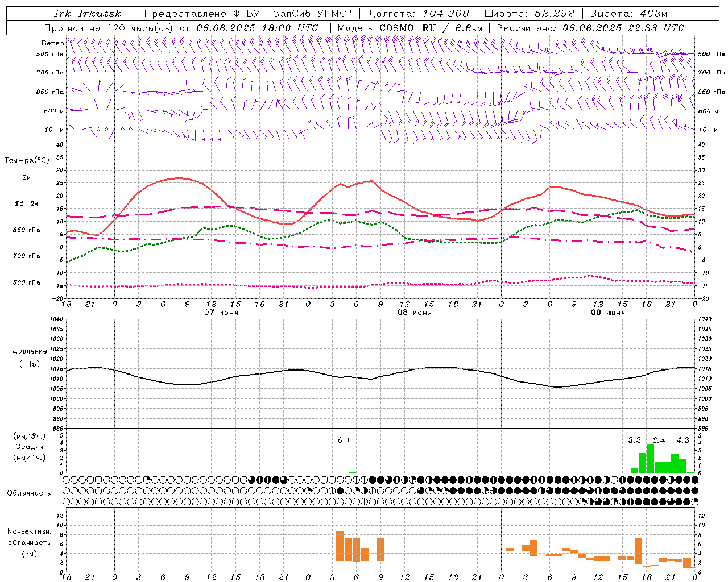728x582 pixels.
Task: Click the dashed Td 2м legend line
Action: (x=26, y=210)
